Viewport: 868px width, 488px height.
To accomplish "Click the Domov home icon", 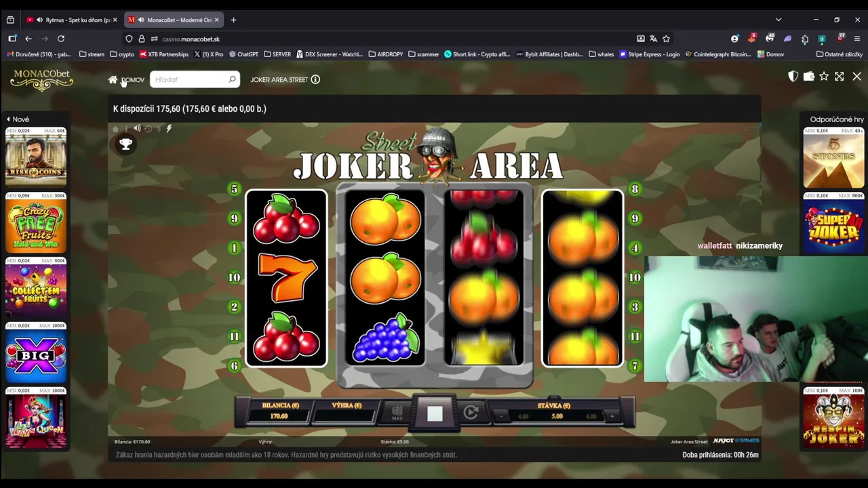I will coord(113,79).
